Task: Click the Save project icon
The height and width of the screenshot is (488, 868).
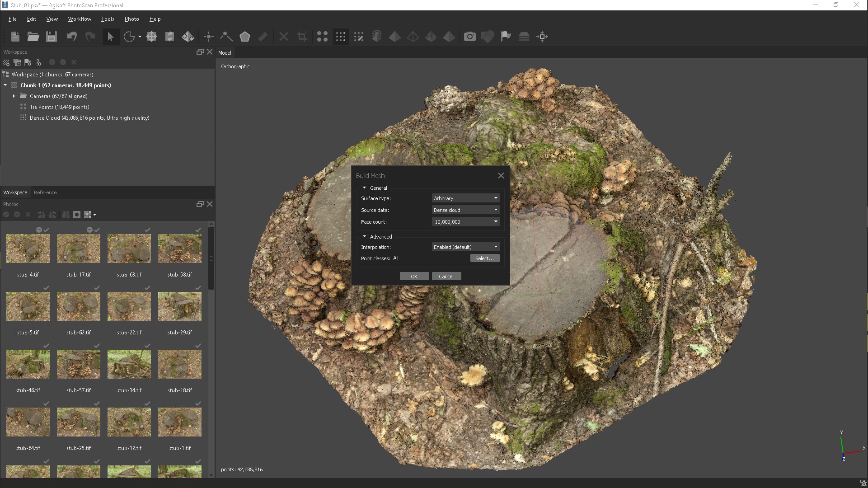Action: click(52, 37)
